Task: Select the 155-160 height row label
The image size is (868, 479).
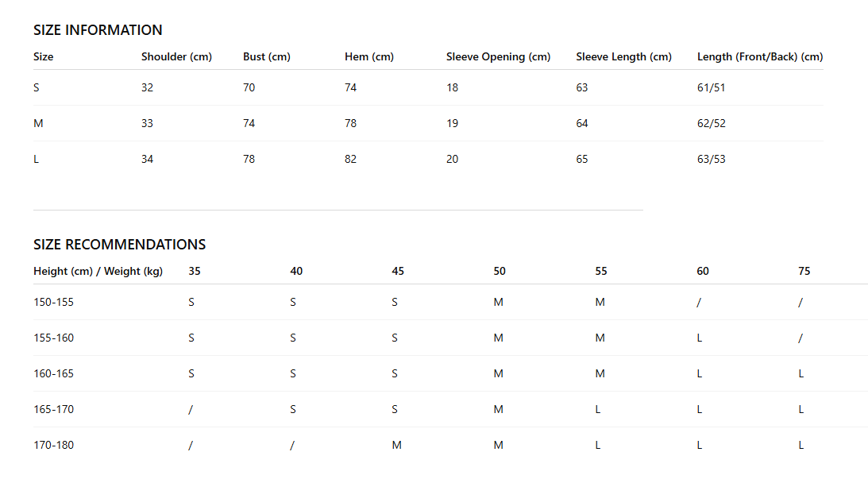Action: pyautogui.click(x=54, y=338)
